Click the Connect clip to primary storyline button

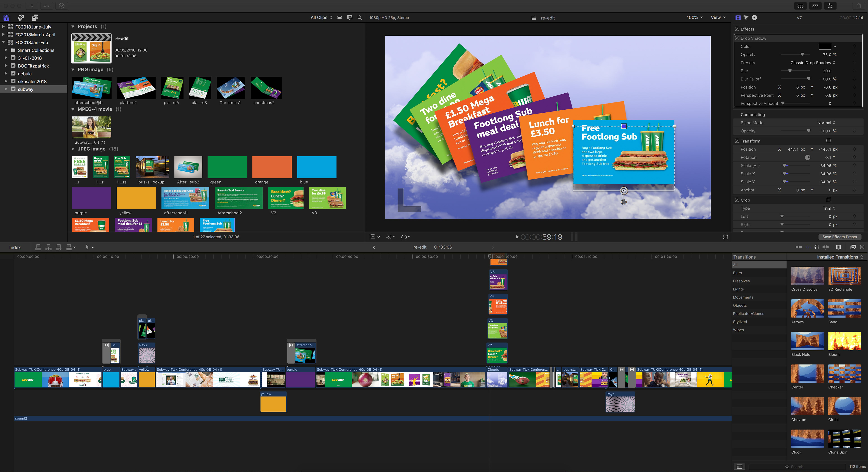click(x=38, y=247)
